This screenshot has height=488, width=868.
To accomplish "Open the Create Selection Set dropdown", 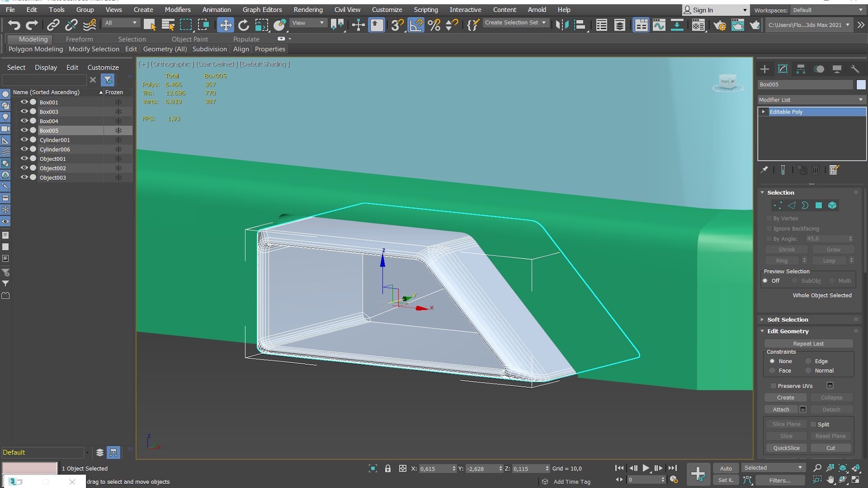I will (x=515, y=23).
